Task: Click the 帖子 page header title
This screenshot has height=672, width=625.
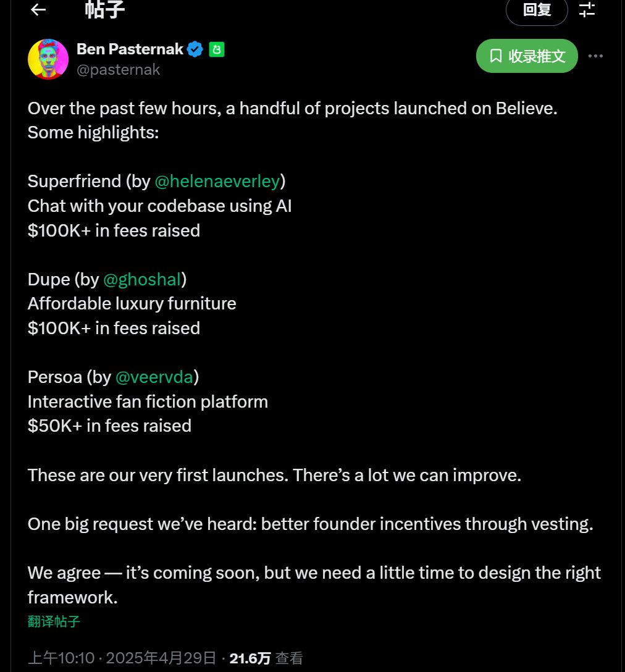Action: click(x=104, y=9)
